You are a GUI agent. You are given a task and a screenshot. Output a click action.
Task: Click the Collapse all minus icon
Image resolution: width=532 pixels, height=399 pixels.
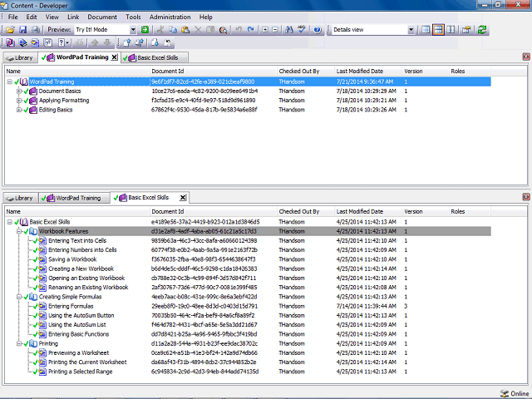[x=275, y=30]
